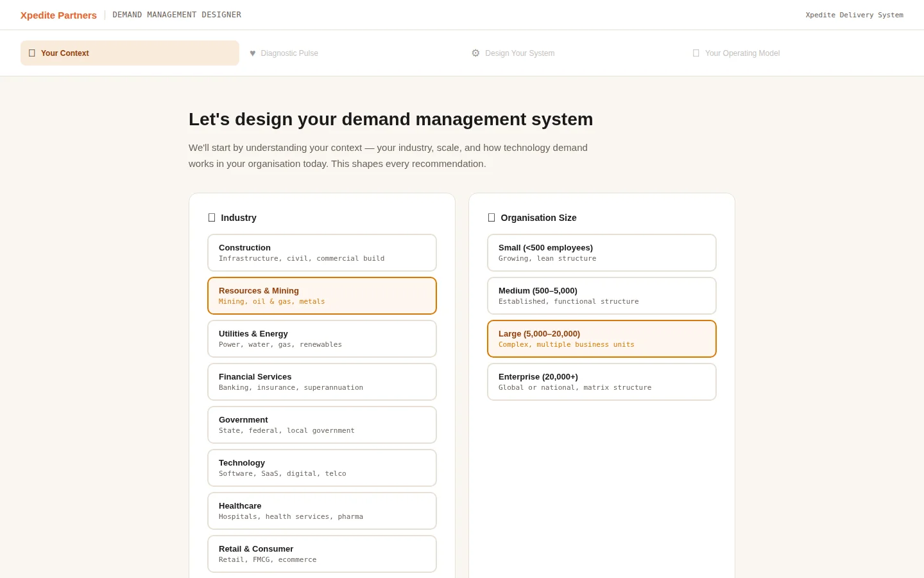Select the Government industry card
This screenshot has height=578, width=924.
click(321, 425)
